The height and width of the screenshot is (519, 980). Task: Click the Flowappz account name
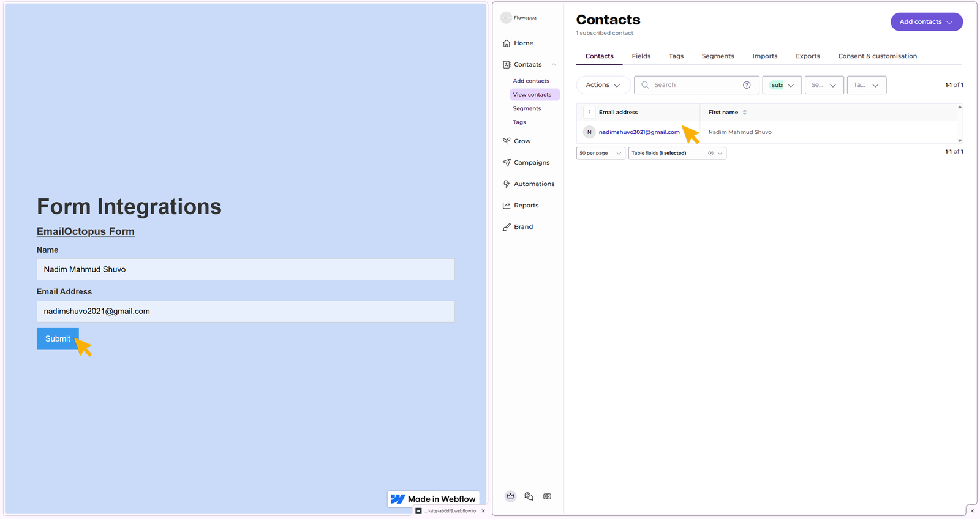(x=525, y=18)
